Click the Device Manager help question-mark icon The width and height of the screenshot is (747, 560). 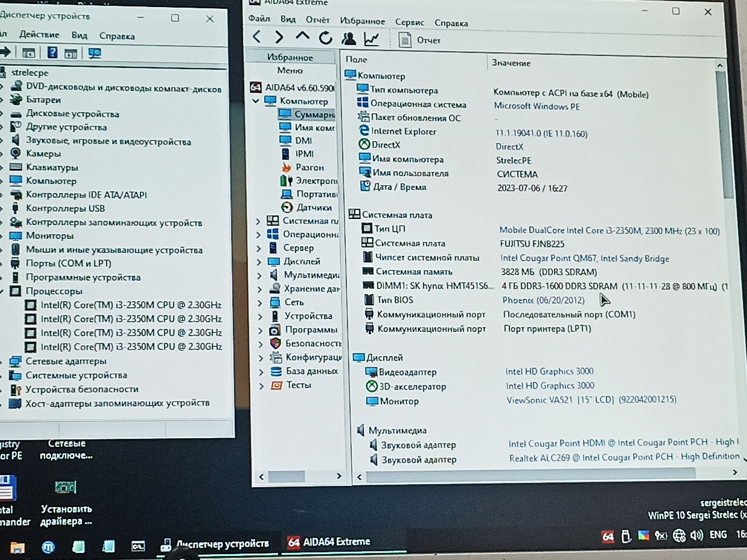point(52,53)
